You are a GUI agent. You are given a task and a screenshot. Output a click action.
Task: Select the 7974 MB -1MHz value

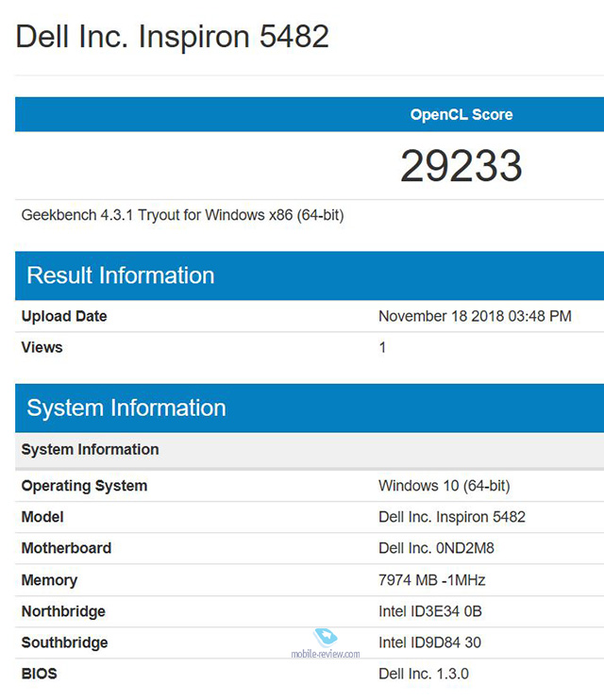pyautogui.click(x=432, y=580)
